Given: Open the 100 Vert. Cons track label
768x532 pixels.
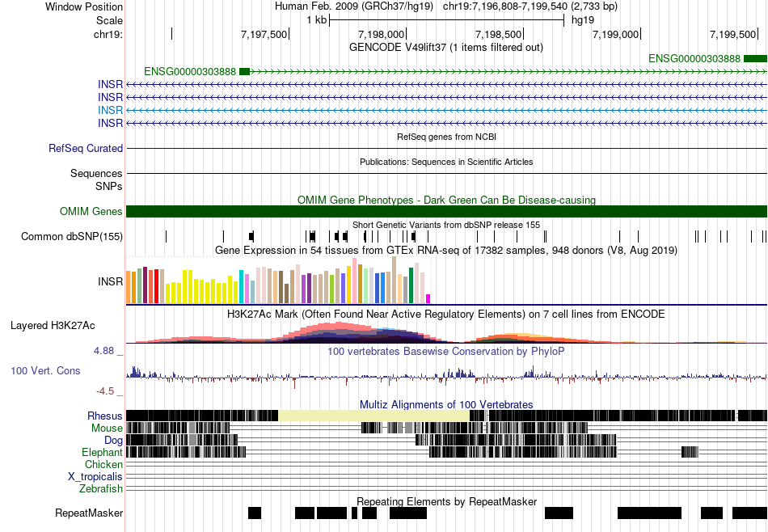Looking at the screenshot, I should pos(45,371).
